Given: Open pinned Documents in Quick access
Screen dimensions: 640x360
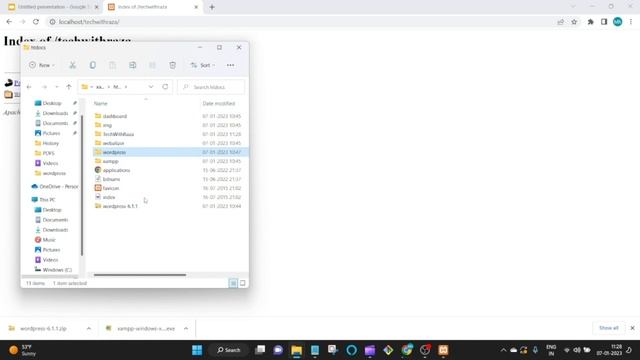Looking at the screenshot, I should click(x=55, y=123).
